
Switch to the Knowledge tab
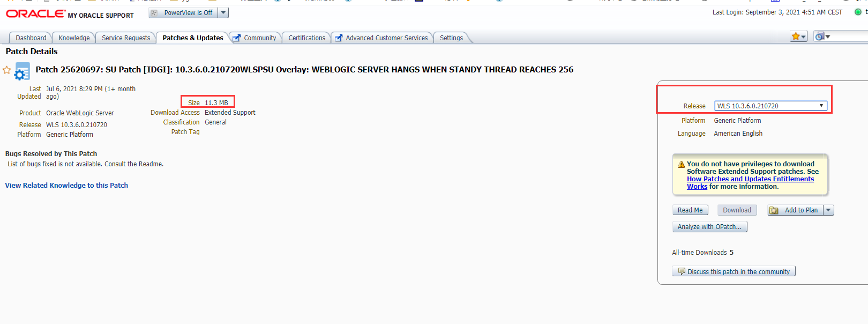(74, 38)
